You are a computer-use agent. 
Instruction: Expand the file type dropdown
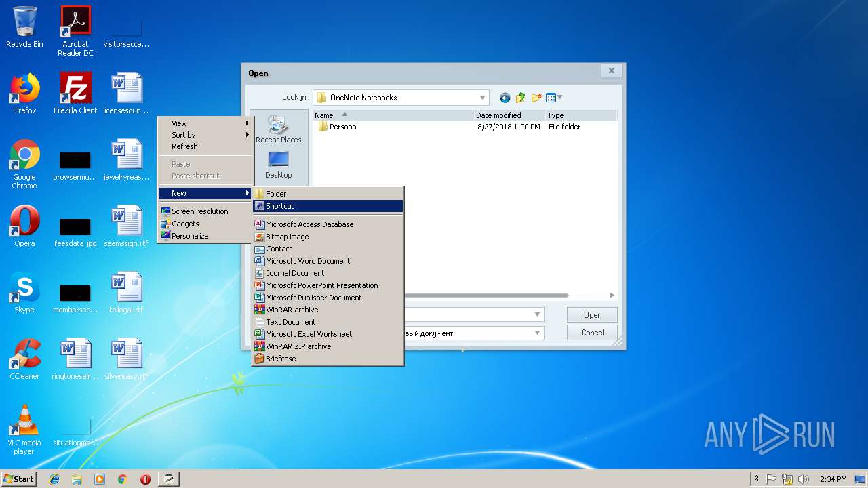click(x=538, y=333)
